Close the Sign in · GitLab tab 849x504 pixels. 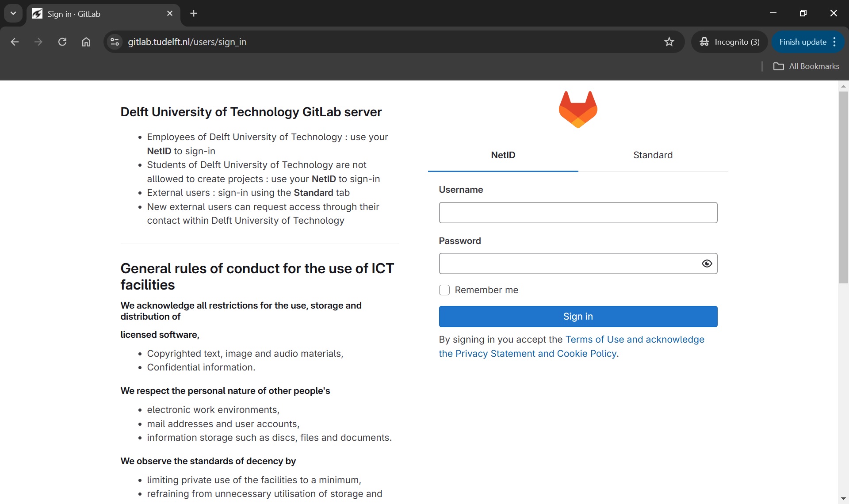pos(170,14)
